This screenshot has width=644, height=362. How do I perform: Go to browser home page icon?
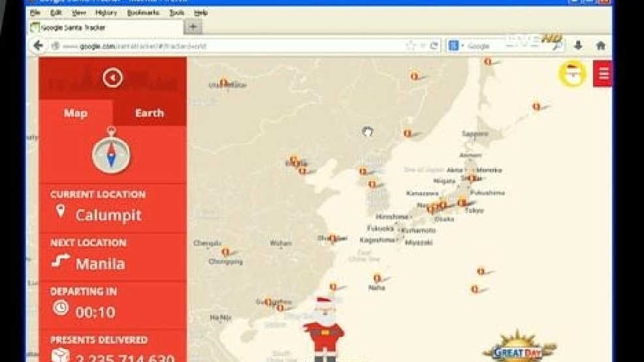600,46
